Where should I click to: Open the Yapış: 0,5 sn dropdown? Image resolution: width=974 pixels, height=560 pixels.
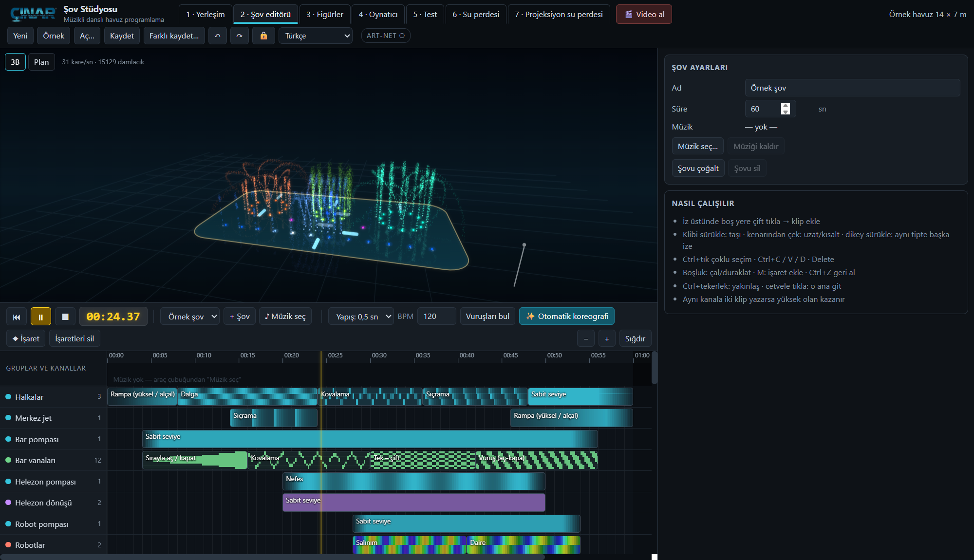[361, 316]
